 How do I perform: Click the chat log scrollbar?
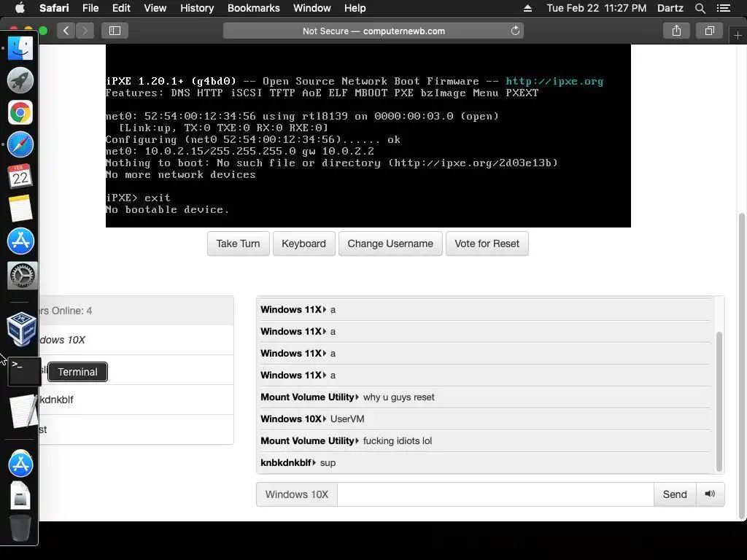click(719, 402)
